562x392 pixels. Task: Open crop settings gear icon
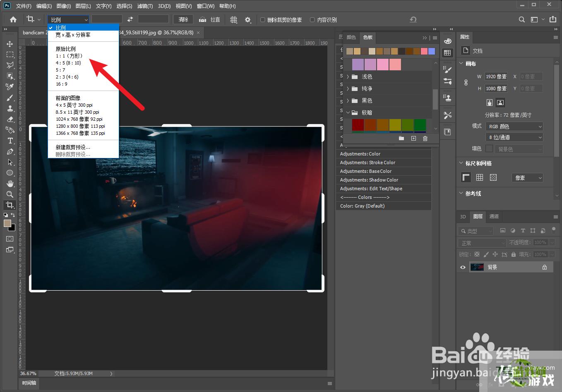tap(248, 19)
